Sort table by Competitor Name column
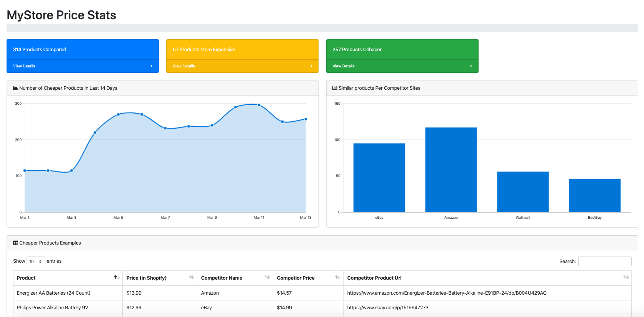The width and height of the screenshot is (644, 317). tap(235, 278)
